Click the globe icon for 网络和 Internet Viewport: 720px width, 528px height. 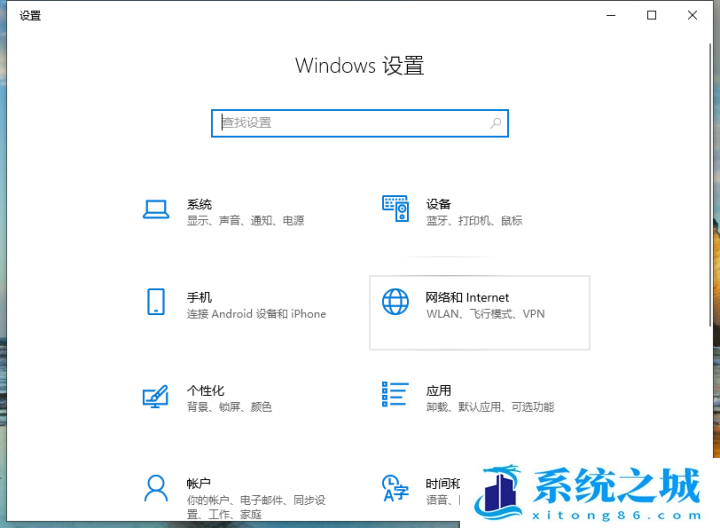(x=396, y=302)
